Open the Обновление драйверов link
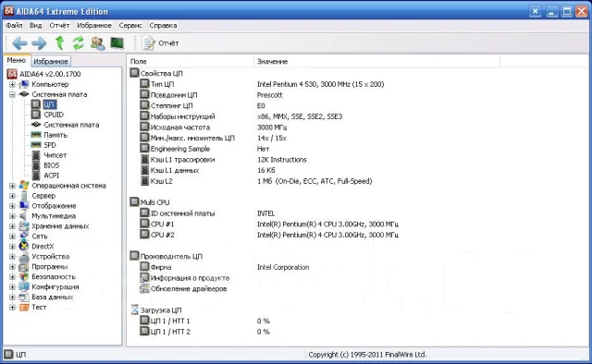This screenshot has height=364, width=592. (x=189, y=289)
